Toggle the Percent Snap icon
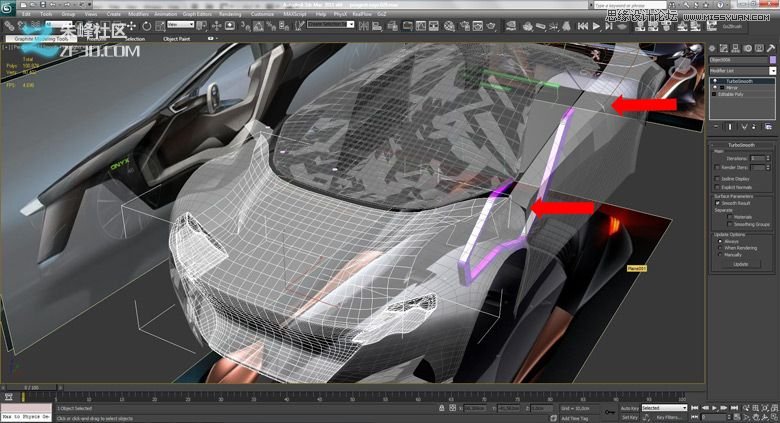The height and width of the screenshot is (423, 780). point(271,25)
